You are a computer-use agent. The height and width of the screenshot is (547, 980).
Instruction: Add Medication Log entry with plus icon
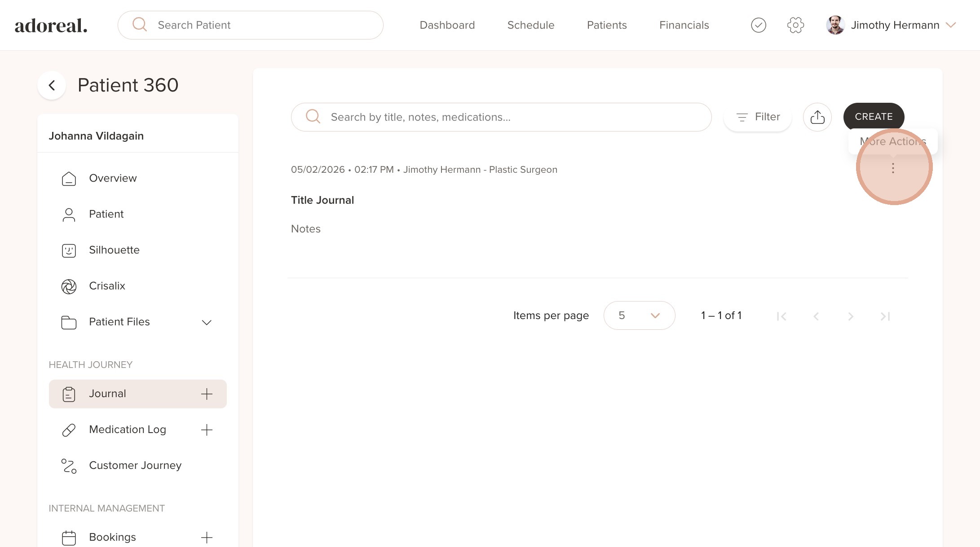(207, 430)
